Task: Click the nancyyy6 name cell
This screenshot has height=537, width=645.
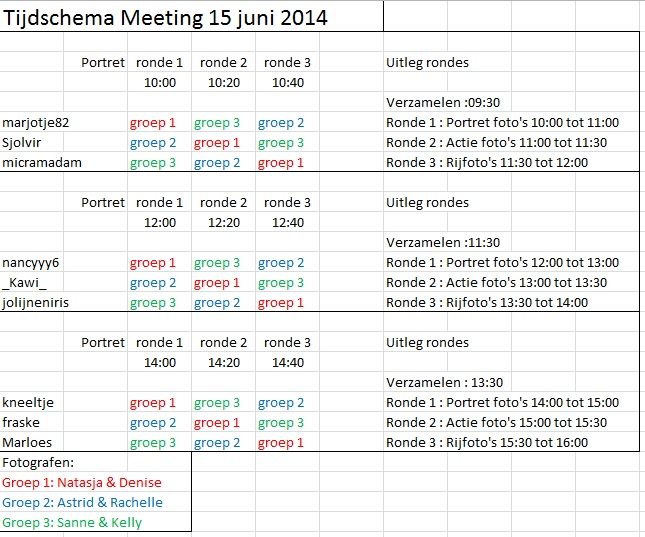Action: click(x=31, y=263)
